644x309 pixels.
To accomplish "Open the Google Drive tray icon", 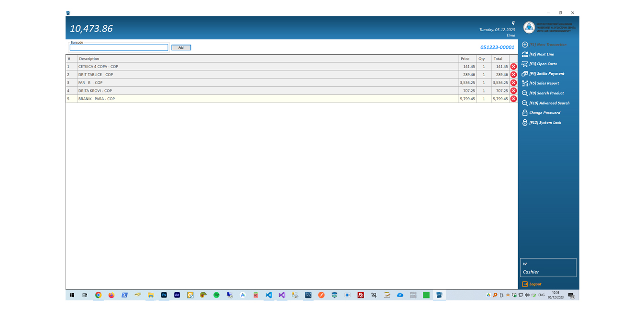I will (489, 295).
